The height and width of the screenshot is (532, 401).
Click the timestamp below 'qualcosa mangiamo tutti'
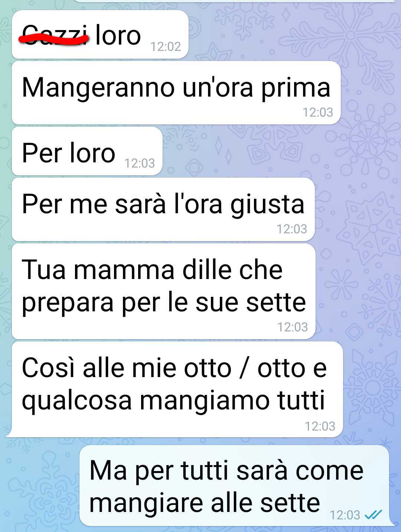(320, 426)
